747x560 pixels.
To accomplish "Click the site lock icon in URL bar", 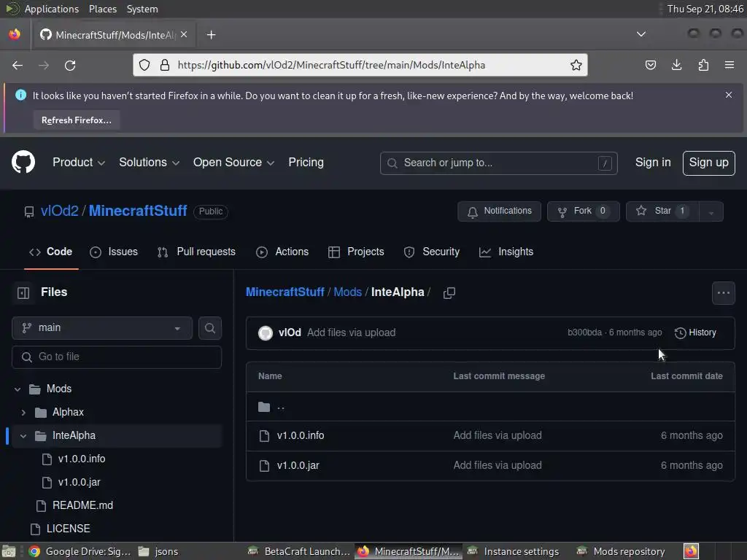I will click(x=165, y=65).
